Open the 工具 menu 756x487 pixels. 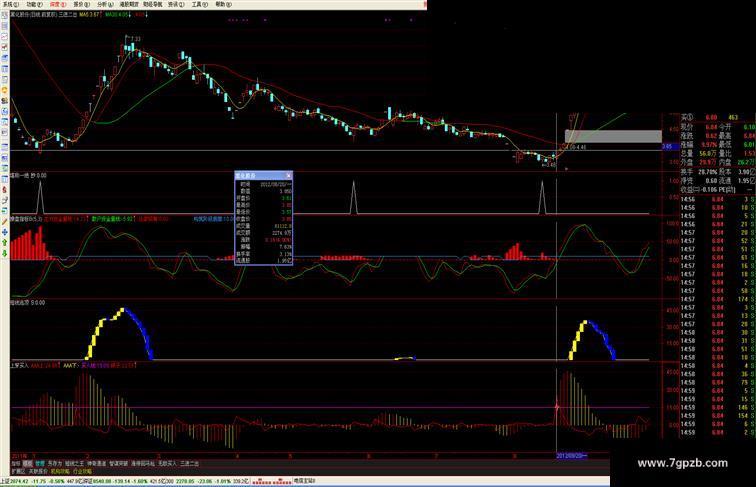click(199, 4)
